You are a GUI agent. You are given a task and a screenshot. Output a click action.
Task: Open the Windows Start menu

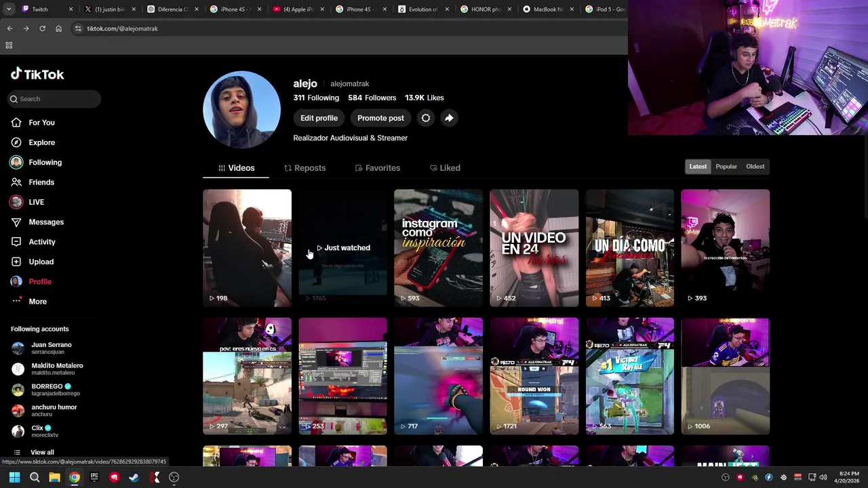pos(14,477)
